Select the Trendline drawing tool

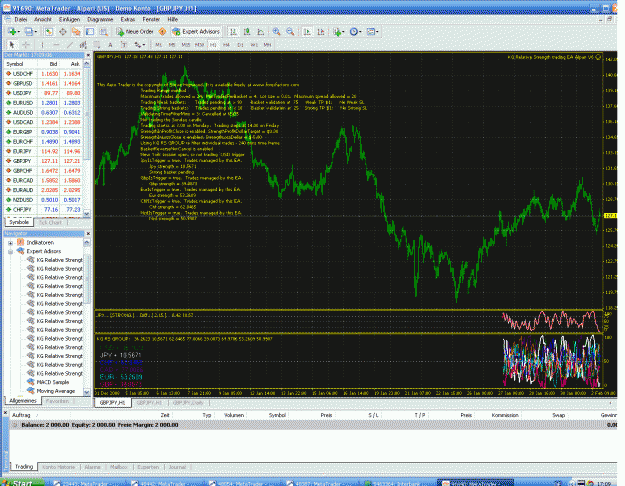[x=69, y=45]
